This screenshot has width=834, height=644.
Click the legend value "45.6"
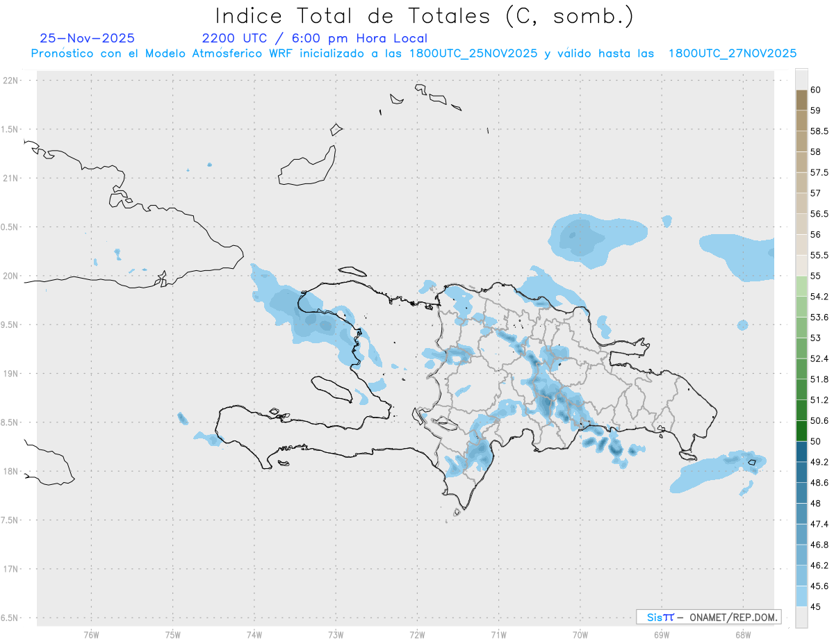819,586
